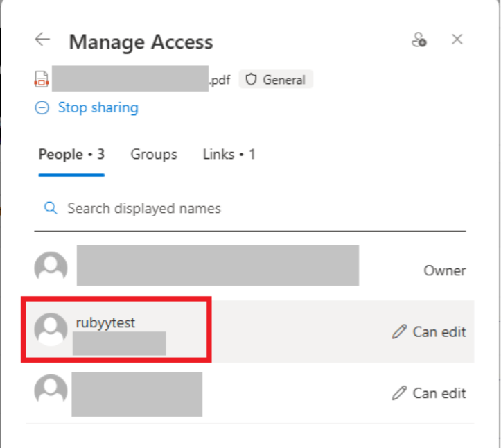The height and width of the screenshot is (448, 501).
Task: Switch to the People tab
Action: pos(71,155)
